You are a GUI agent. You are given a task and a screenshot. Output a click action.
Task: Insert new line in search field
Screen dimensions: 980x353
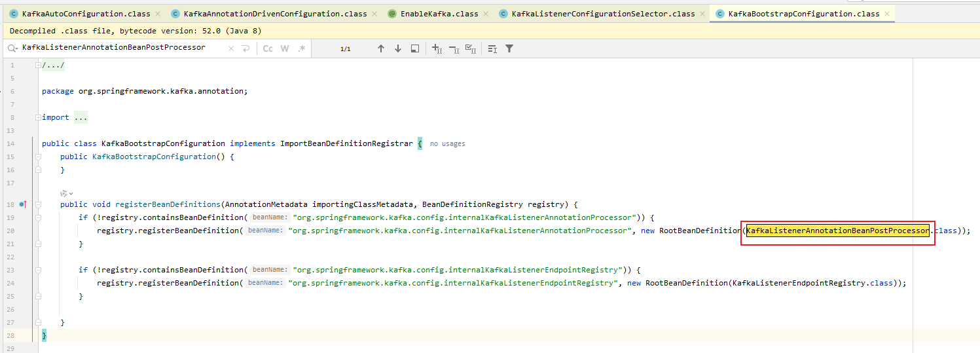245,48
